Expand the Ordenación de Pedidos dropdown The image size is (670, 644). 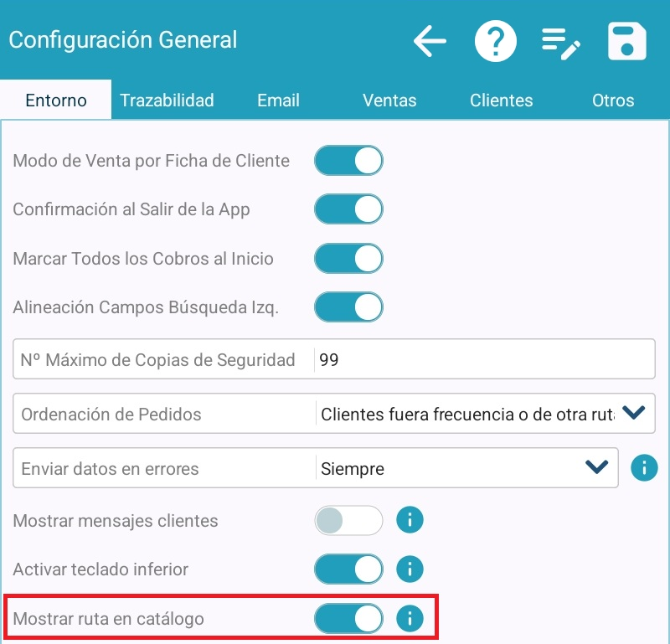tap(635, 412)
